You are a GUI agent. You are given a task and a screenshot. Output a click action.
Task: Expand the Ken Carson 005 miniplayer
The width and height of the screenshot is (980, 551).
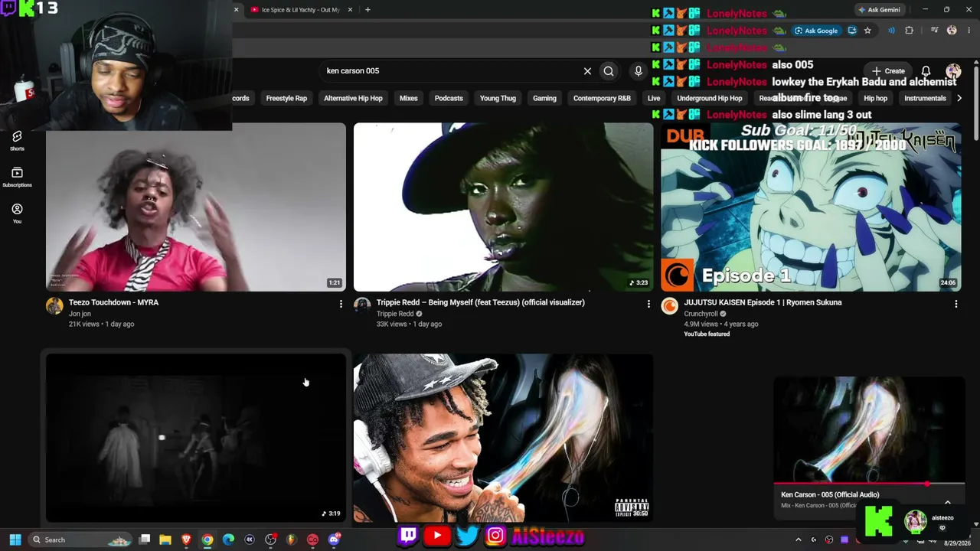click(x=948, y=503)
